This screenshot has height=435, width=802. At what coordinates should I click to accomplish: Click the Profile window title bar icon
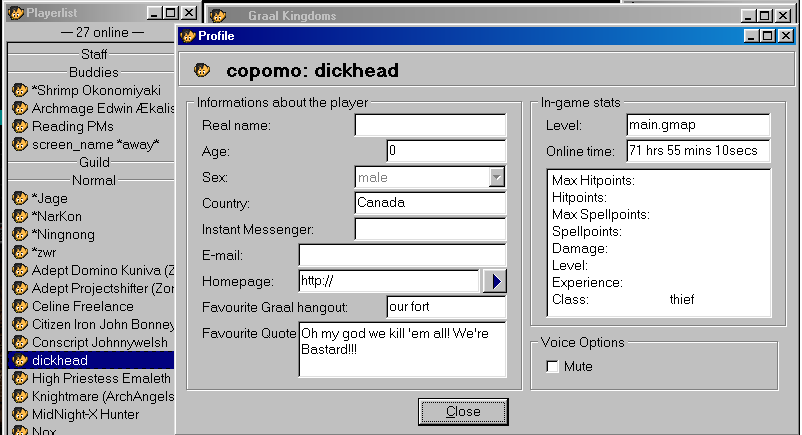(x=188, y=36)
